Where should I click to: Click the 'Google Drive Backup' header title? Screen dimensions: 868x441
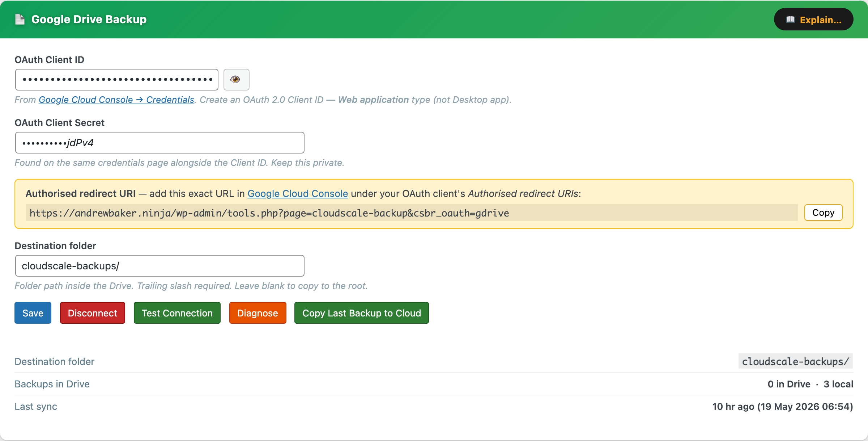(x=89, y=19)
